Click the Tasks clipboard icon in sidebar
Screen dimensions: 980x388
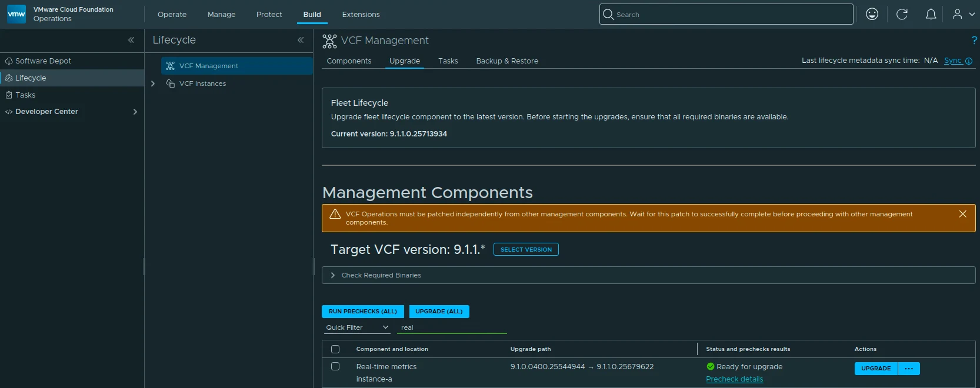9,95
